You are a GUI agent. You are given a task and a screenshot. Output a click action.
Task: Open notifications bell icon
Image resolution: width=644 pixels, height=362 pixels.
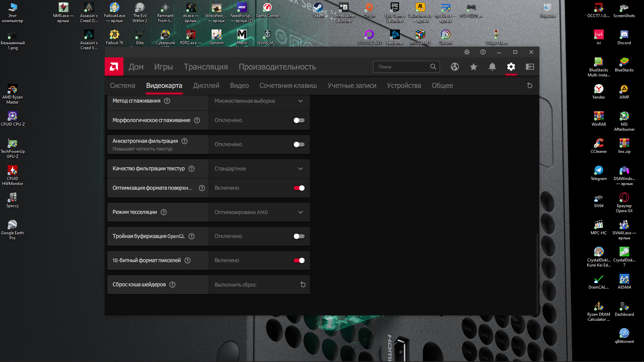pyautogui.click(x=492, y=67)
